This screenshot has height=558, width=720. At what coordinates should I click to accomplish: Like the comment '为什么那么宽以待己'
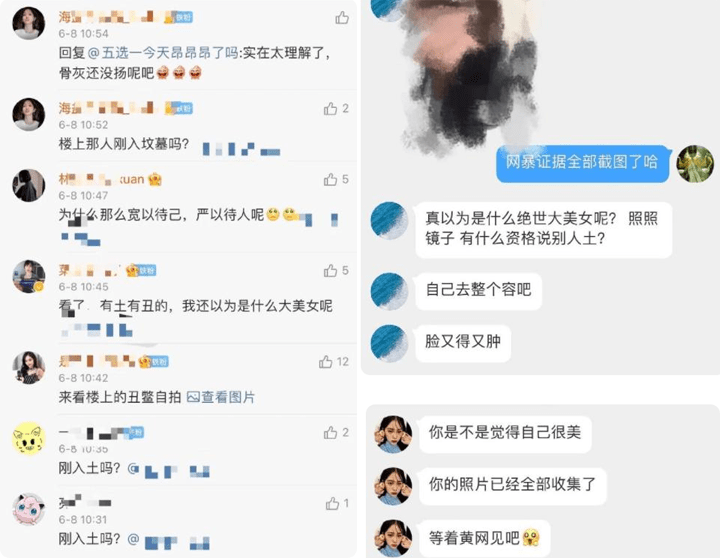click(x=331, y=180)
